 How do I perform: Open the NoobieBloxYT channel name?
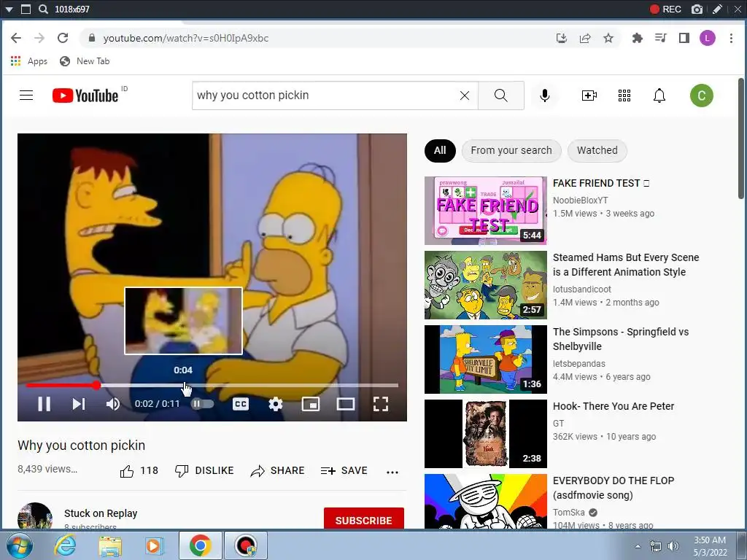[x=580, y=201]
